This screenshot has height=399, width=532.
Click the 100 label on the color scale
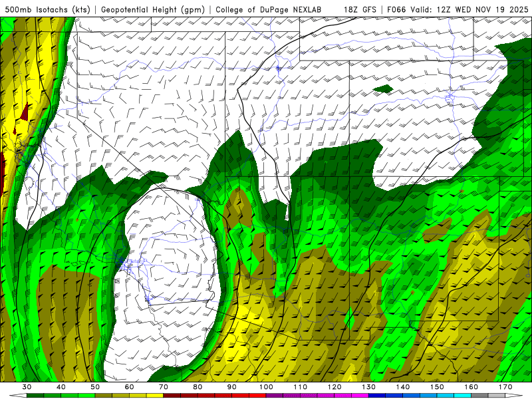(x=267, y=387)
